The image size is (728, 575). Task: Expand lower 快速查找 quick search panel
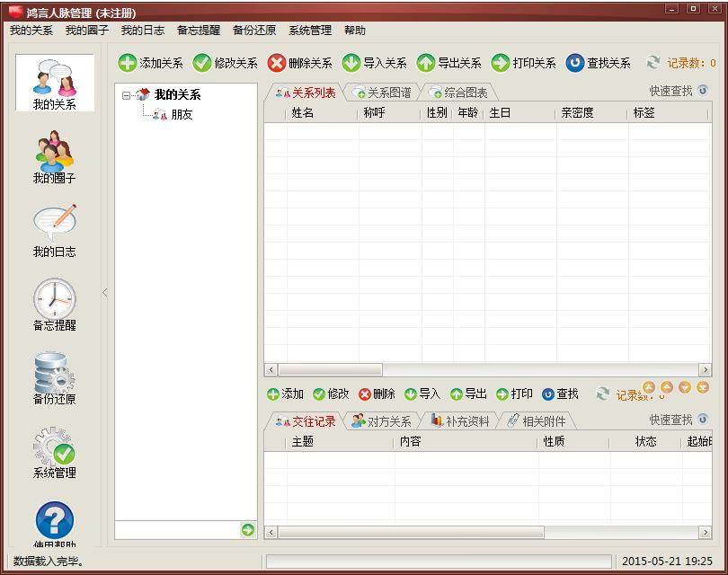tap(703, 420)
